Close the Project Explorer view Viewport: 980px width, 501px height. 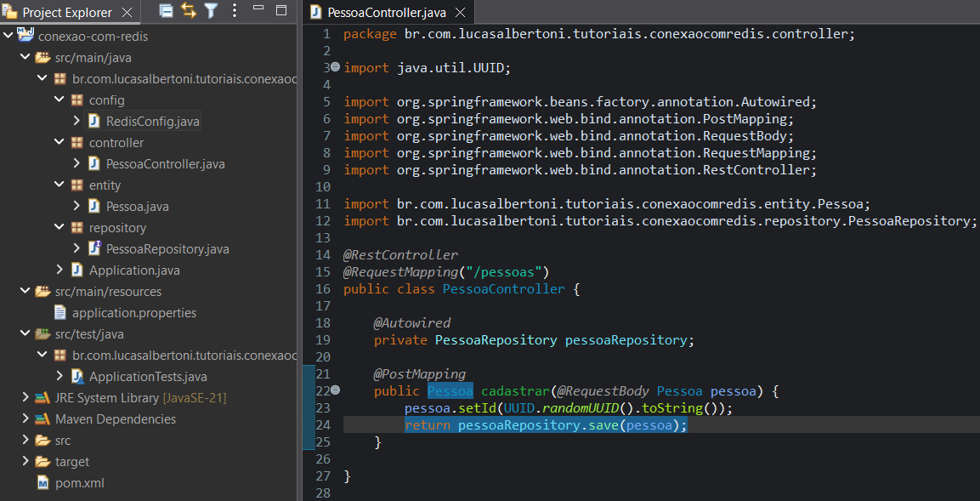(127, 12)
